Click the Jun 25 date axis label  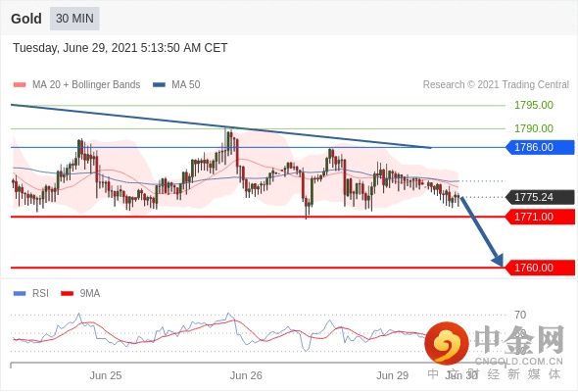pos(106,375)
